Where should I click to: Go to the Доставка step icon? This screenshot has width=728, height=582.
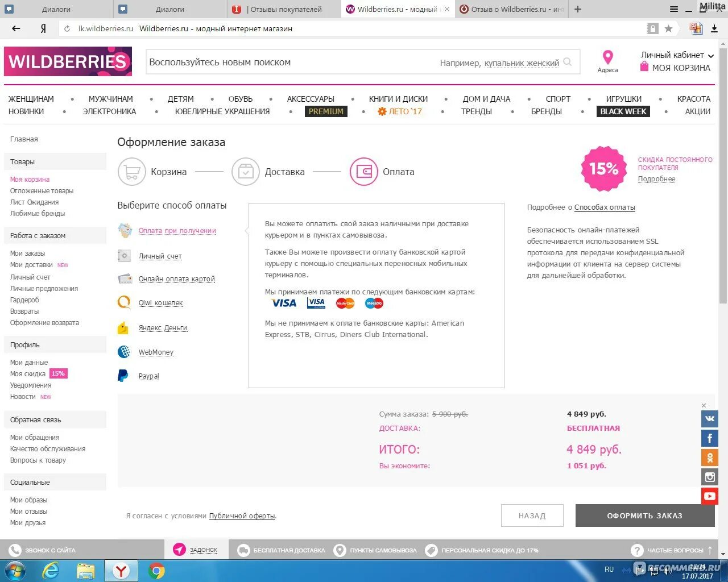(246, 172)
